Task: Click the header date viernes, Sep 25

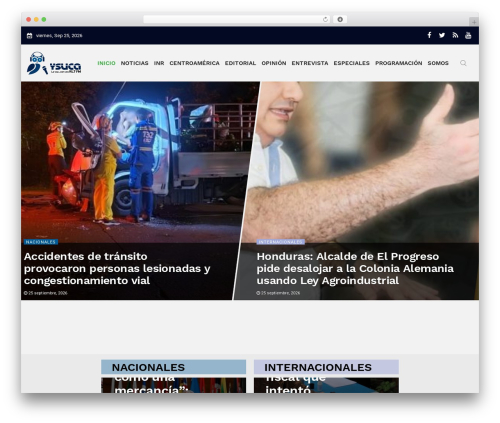Action: click(59, 35)
